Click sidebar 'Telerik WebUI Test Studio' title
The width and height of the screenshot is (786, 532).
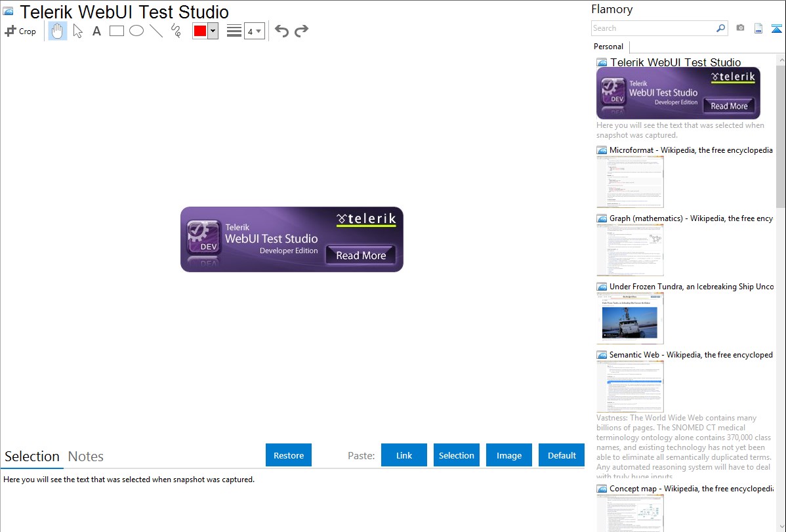click(675, 62)
